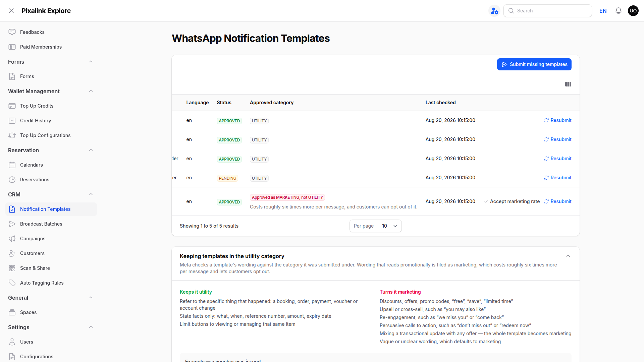The height and width of the screenshot is (362, 644).
Task: Click the Status column header
Action: (224, 103)
